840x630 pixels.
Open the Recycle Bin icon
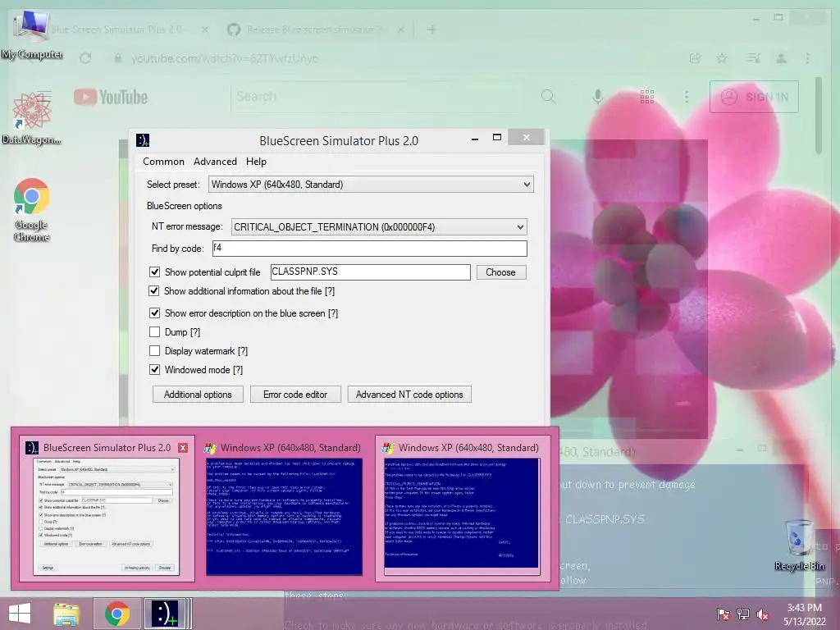[799, 545]
